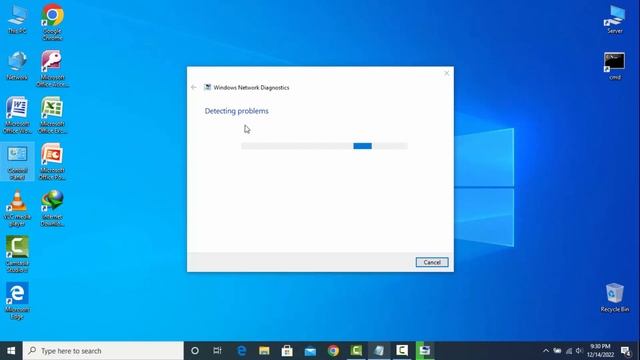Select Camtasia Studio desktop shortcut
Screen dimensions: 640x360
click(17, 254)
